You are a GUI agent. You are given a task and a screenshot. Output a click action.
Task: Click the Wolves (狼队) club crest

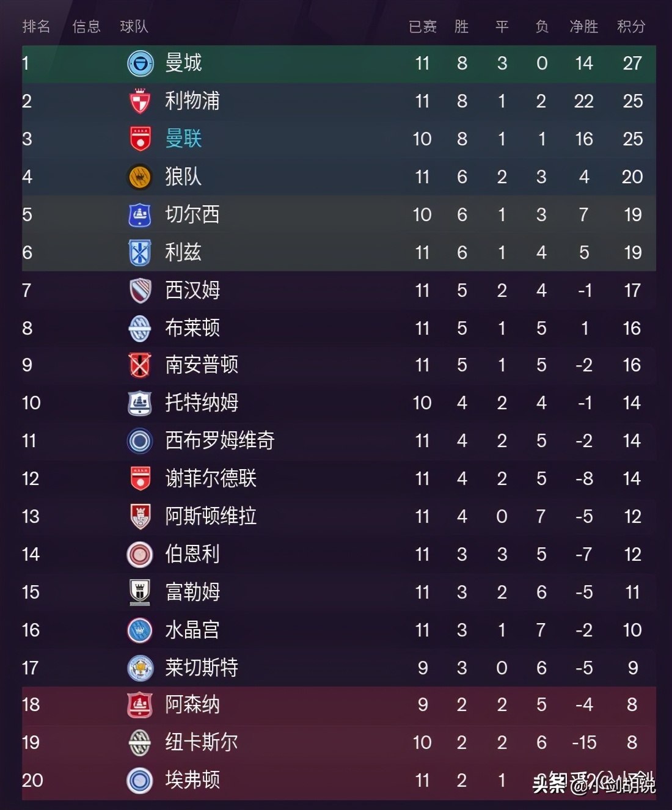139,177
